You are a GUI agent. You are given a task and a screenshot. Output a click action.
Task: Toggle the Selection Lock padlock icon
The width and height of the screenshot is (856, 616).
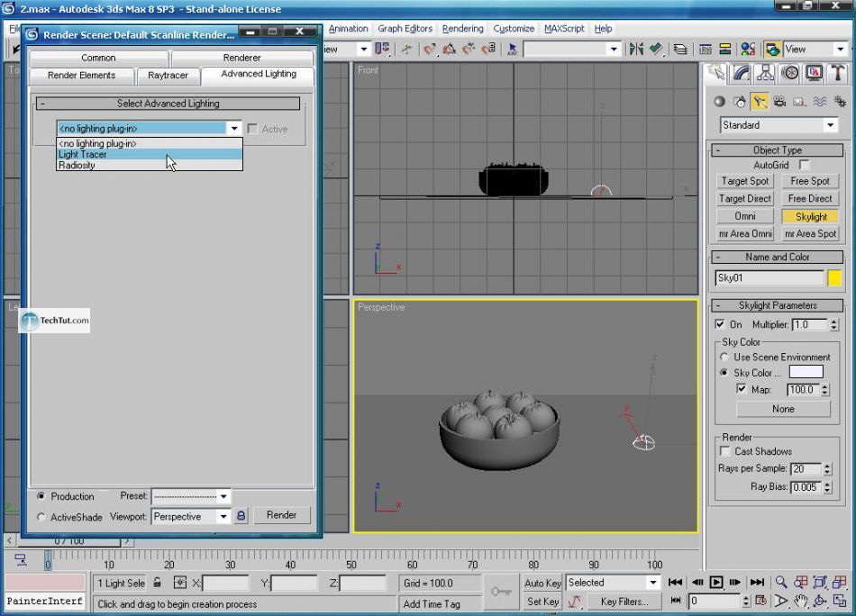click(157, 582)
